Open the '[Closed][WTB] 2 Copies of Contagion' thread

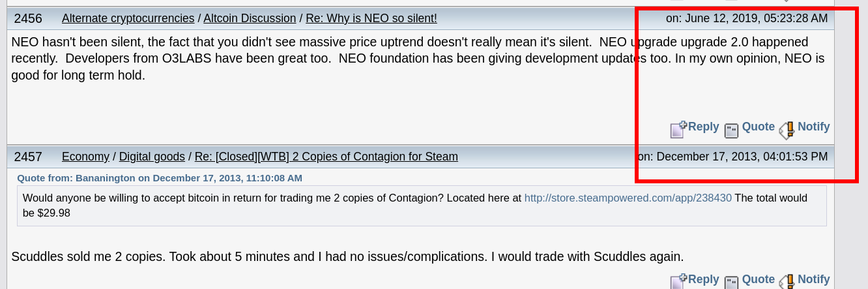[x=326, y=157]
